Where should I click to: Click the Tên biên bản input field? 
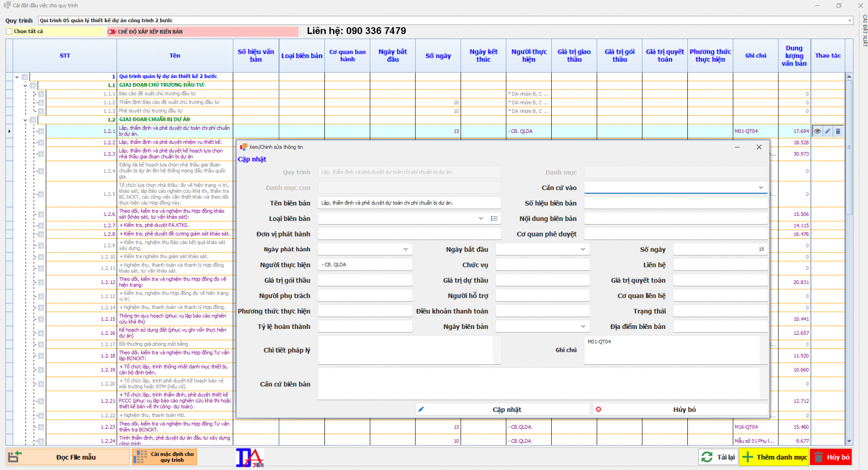(410, 203)
